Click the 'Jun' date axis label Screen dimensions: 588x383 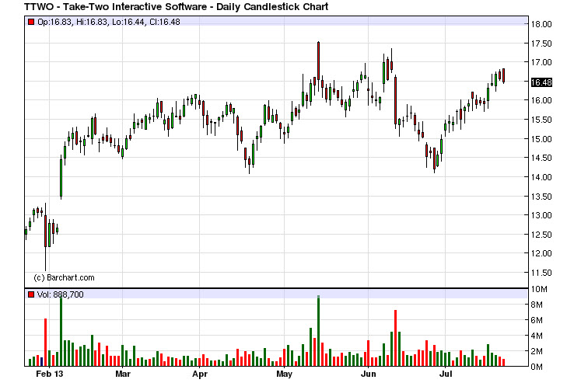click(368, 374)
